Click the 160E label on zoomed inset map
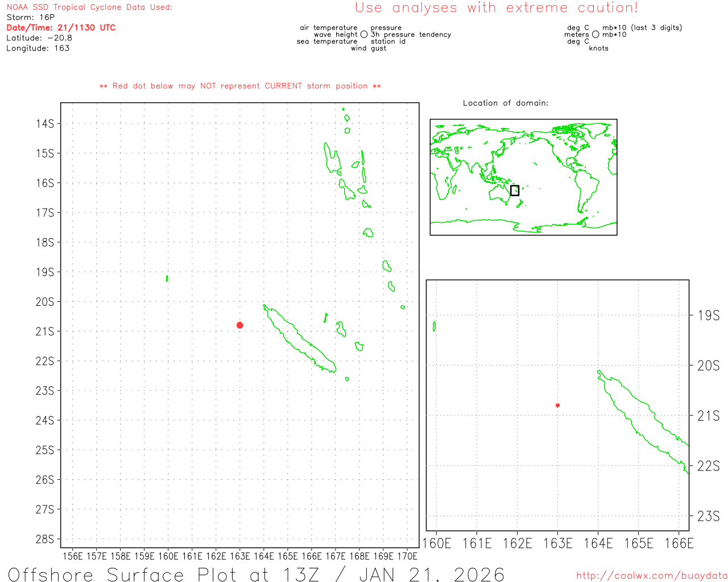This screenshot has height=582, width=728. click(437, 543)
